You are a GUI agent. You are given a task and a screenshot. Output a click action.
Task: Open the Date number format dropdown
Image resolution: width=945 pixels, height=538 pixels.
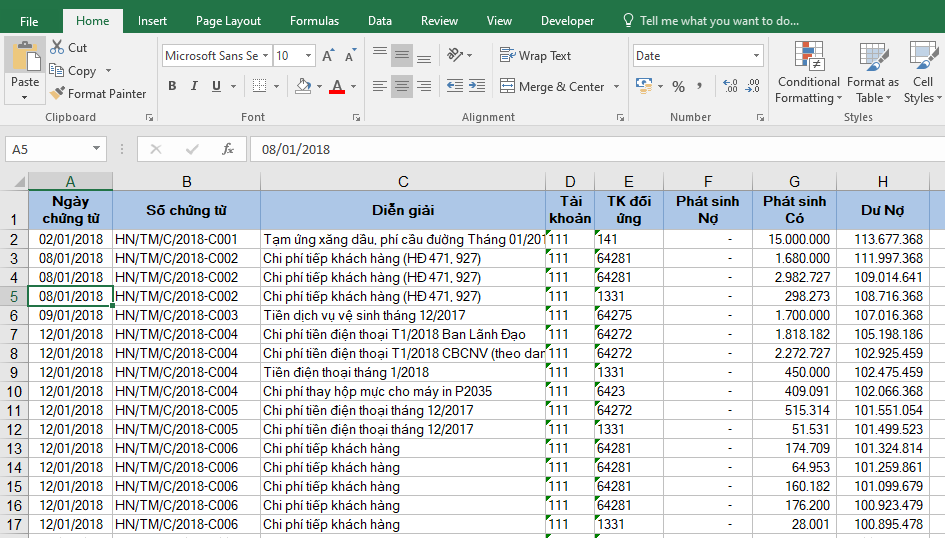click(x=755, y=56)
